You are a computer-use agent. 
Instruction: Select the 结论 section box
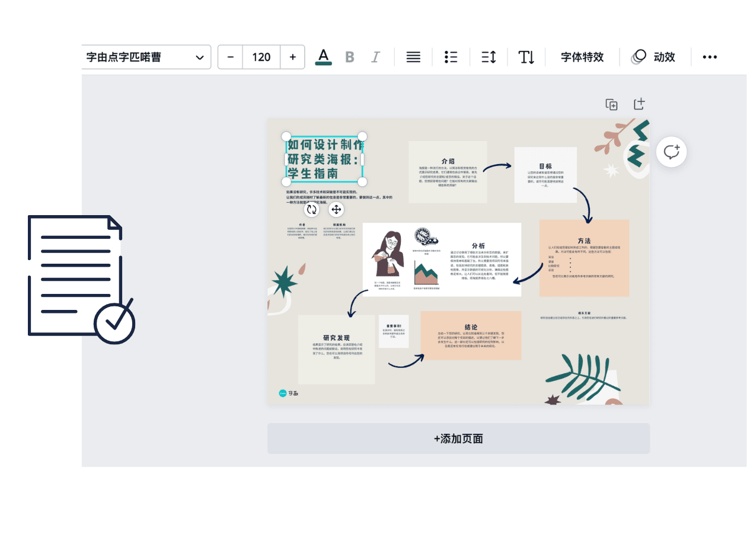tap(471, 335)
